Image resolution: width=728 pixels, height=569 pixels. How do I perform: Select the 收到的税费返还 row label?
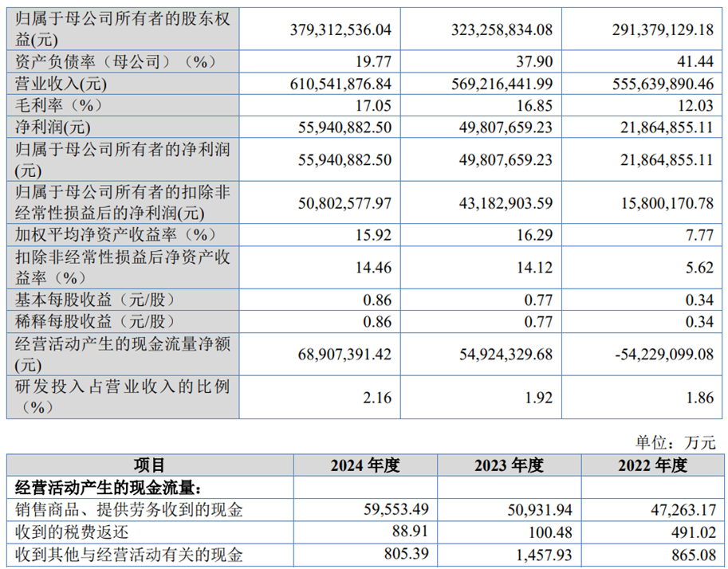point(71,532)
